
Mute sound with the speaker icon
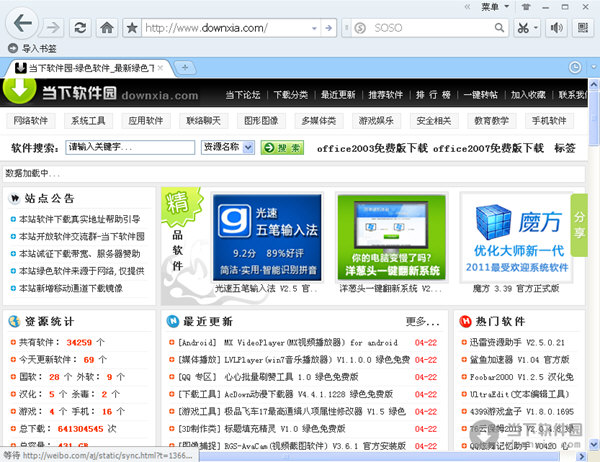point(556,28)
